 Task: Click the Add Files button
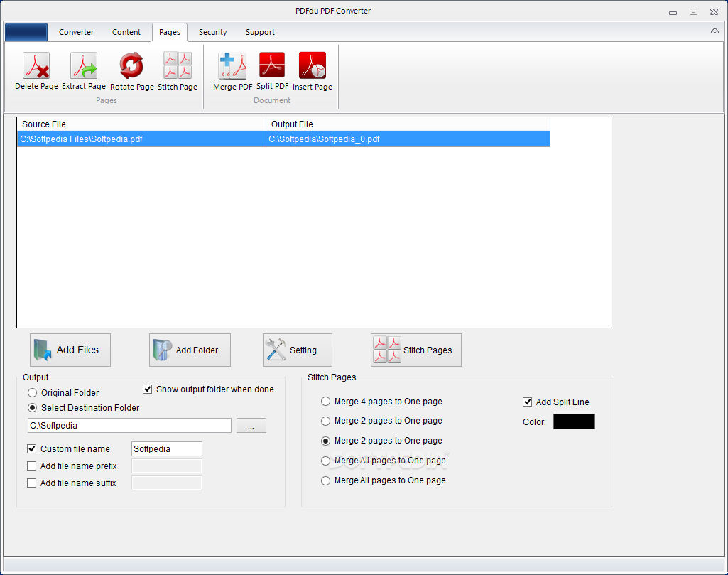tap(70, 350)
